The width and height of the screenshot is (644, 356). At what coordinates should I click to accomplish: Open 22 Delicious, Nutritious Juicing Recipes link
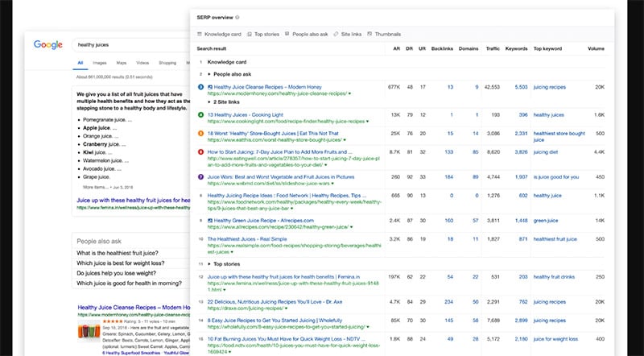275,302
